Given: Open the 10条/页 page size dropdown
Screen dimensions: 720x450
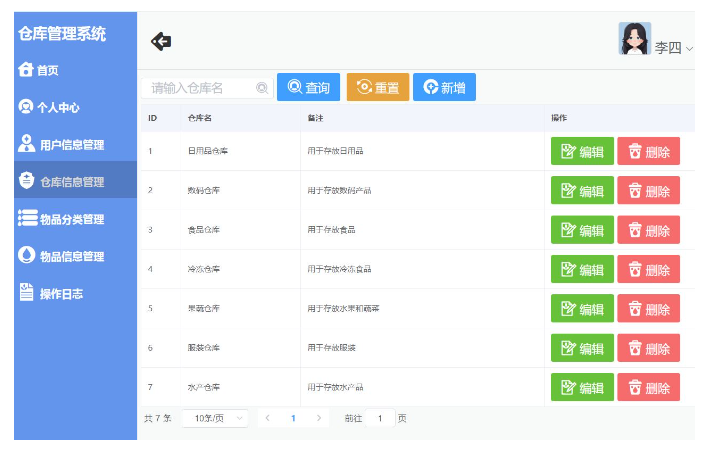Looking at the screenshot, I should pos(215,418).
